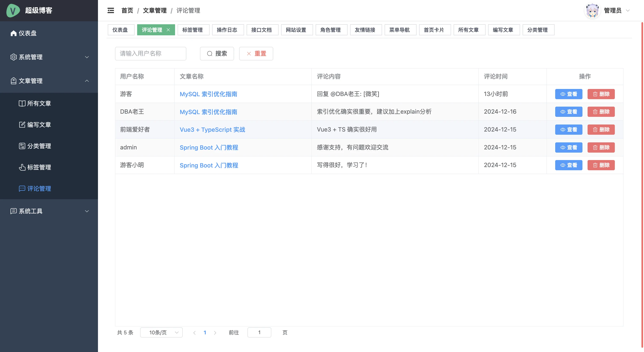Switch to the 仪表盘 tab
644x352 pixels.
pos(121,30)
